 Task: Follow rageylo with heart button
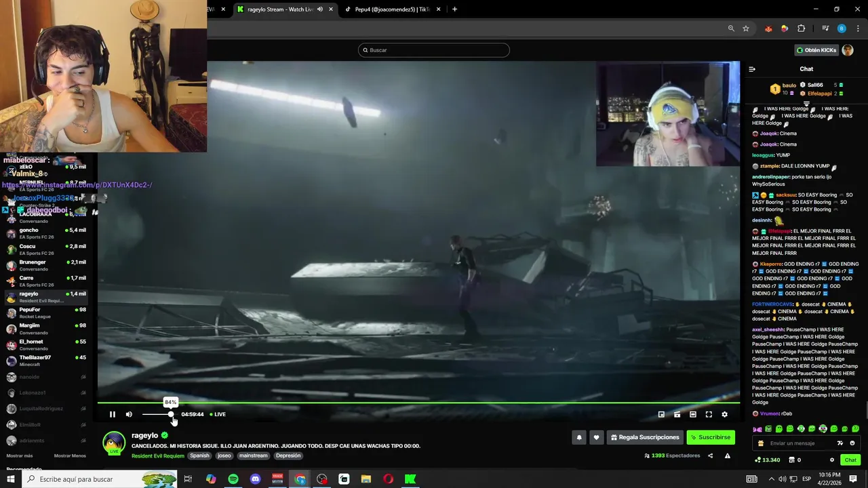pyautogui.click(x=596, y=437)
